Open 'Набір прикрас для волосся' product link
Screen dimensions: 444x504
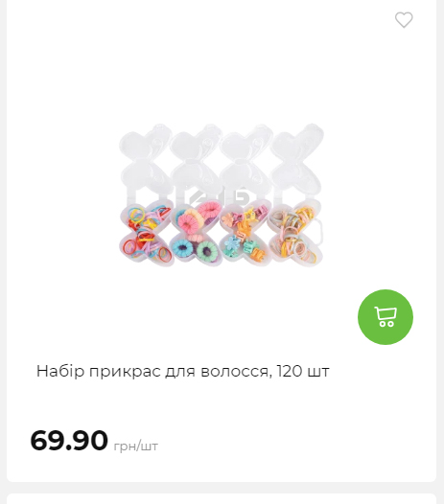pyautogui.click(x=183, y=371)
